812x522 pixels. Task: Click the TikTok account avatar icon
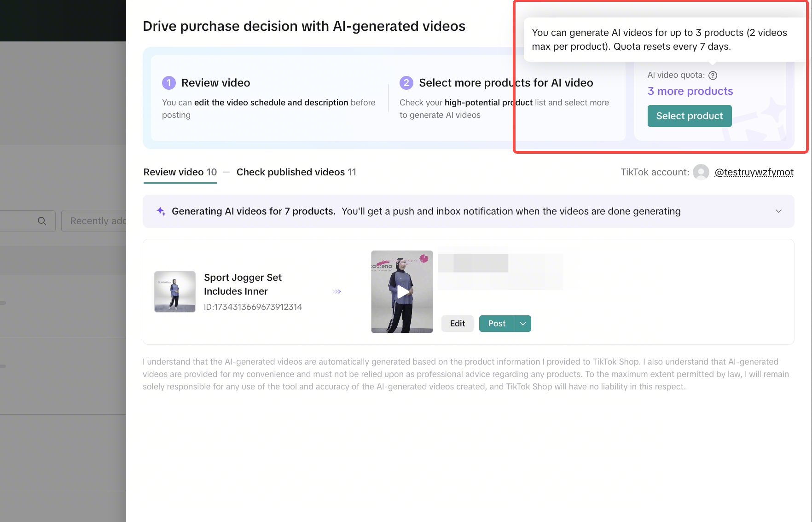tap(701, 172)
